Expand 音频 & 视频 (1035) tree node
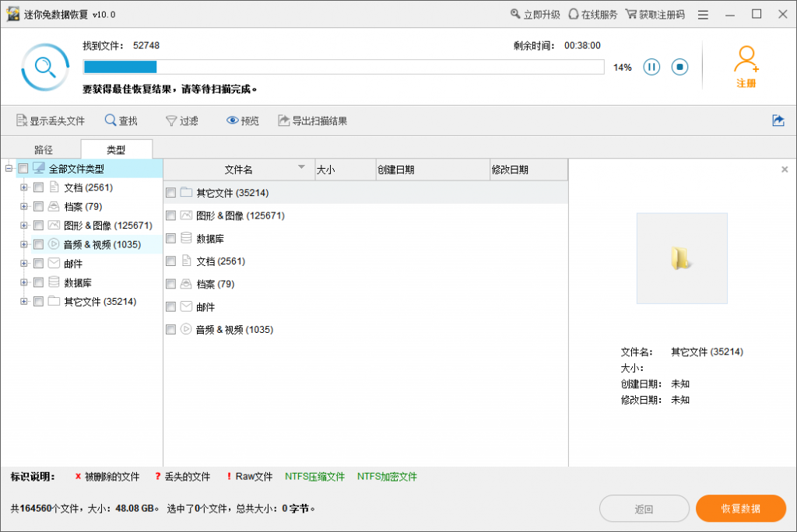The height and width of the screenshot is (532, 797). click(x=23, y=244)
